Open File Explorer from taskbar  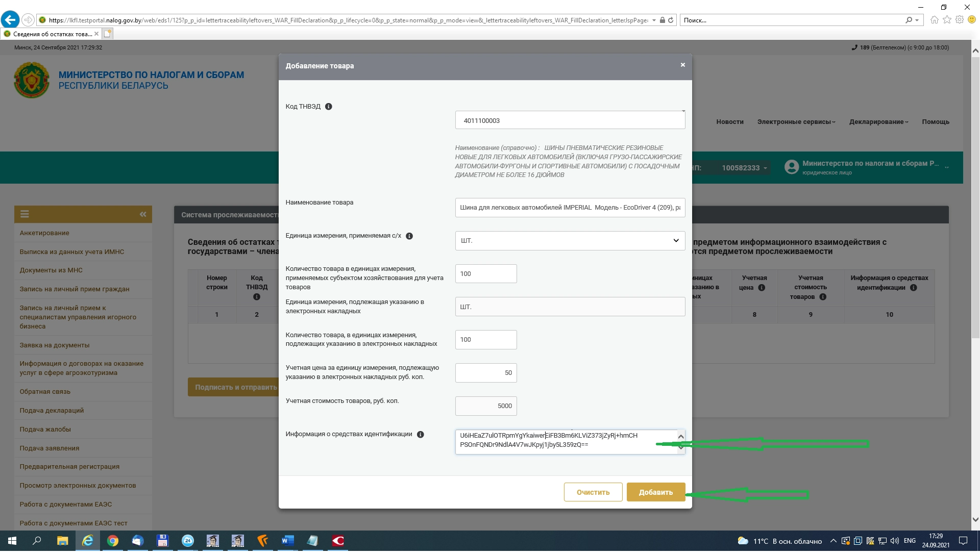point(62,541)
